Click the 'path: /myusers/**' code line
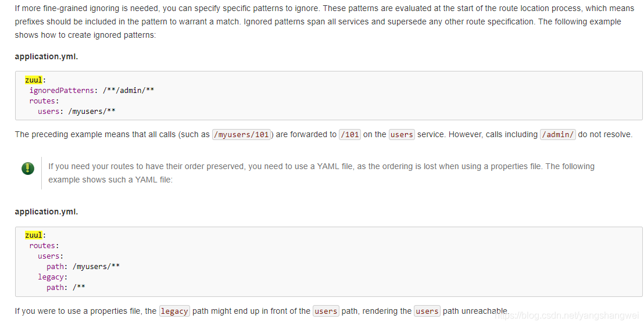 click(83, 266)
